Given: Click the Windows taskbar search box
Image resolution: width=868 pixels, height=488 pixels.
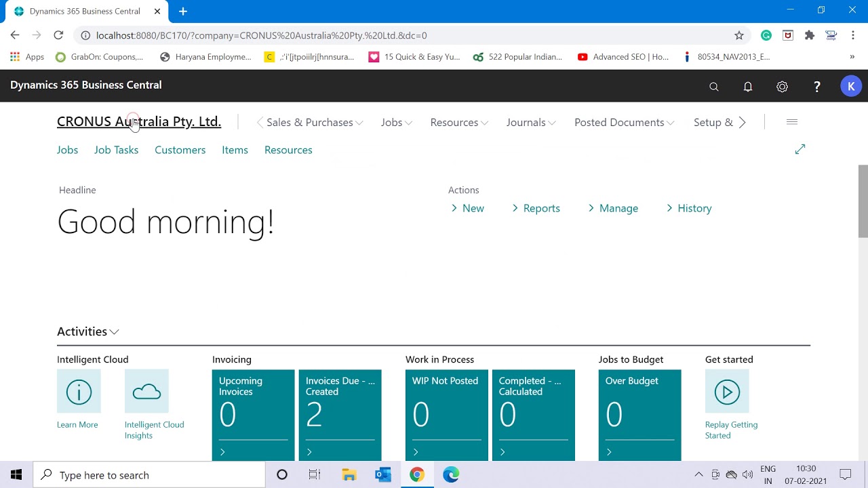Looking at the screenshot, I should tap(149, 474).
